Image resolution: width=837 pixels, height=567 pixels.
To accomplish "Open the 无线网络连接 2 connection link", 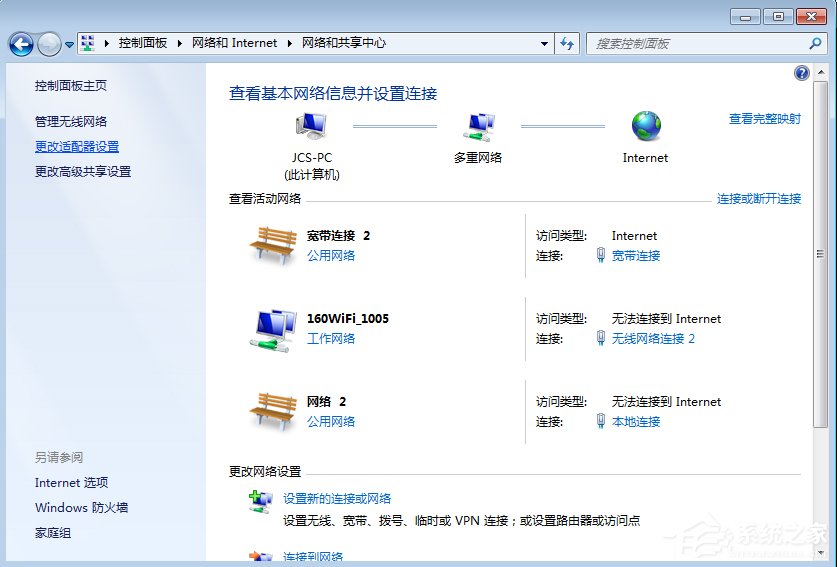I will 653,339.
